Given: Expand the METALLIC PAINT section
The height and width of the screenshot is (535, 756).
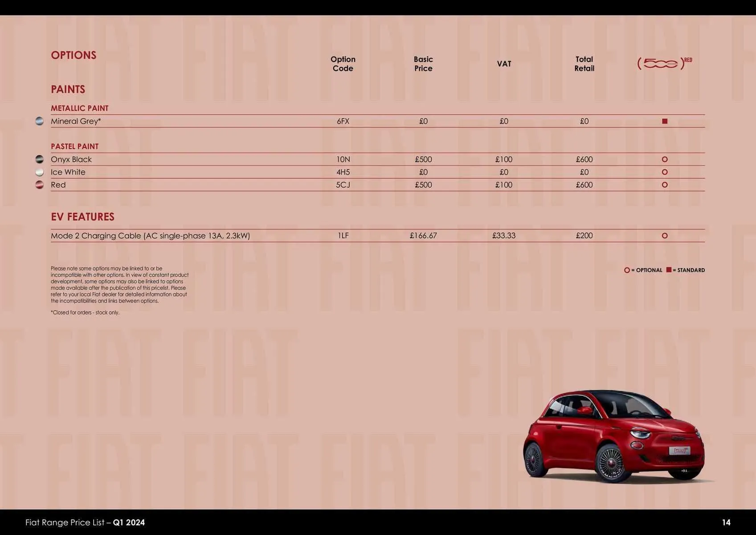Looking at the screenshot, I should (x=80, y=108).
